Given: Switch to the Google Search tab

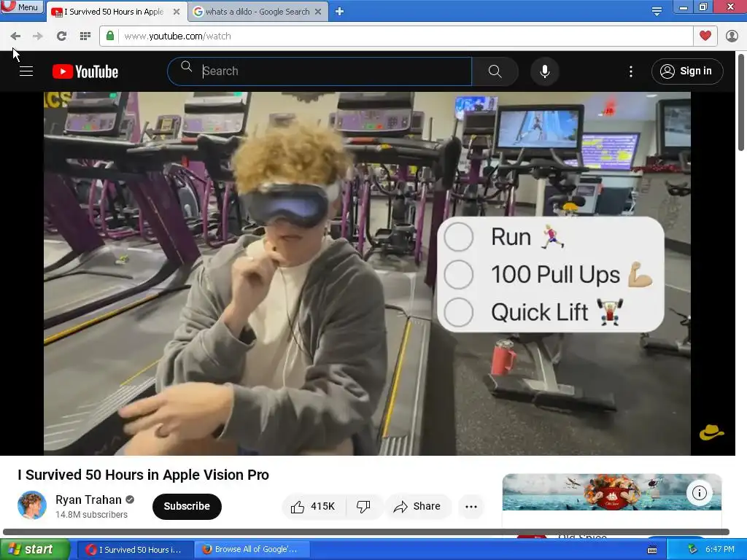Looking at the screenshot, I should point(258,12).
